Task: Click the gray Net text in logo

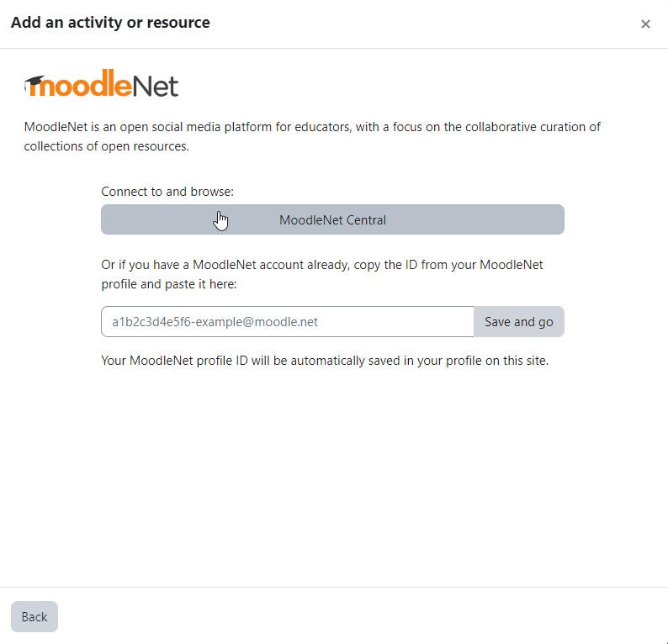Action: pyautogui.click(x=156, y=87)
